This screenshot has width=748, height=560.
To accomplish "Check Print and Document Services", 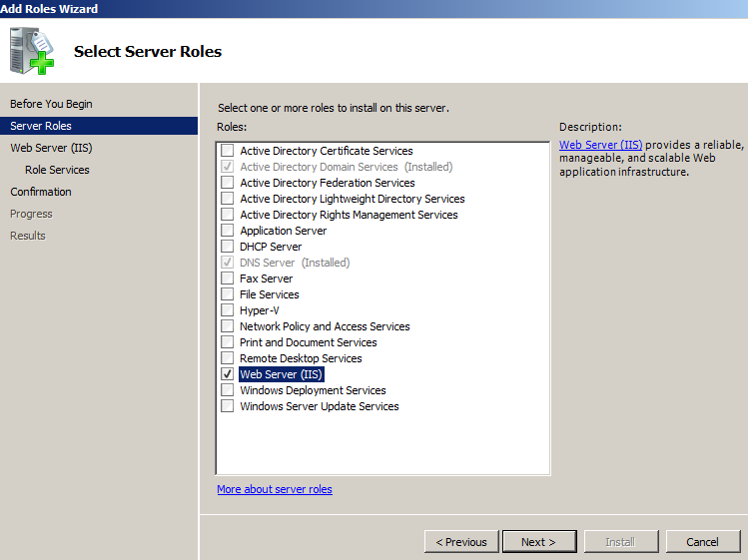I will coord(228,342).
